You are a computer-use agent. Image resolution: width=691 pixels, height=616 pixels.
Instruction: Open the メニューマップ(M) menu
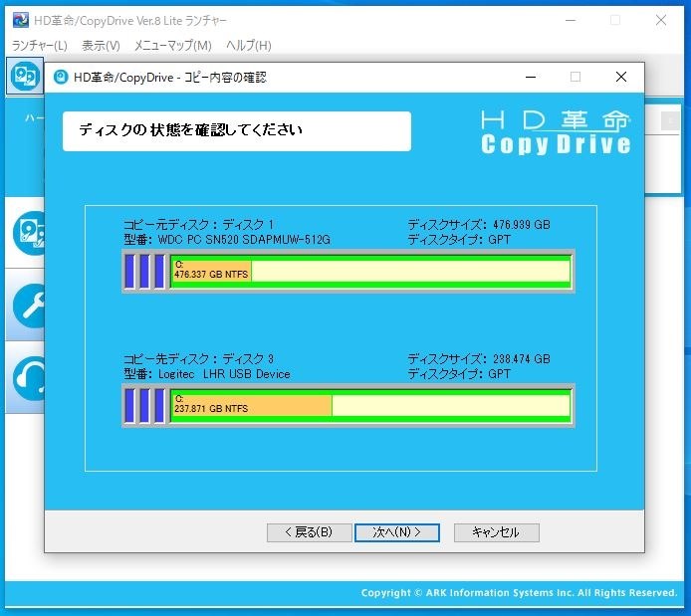173,46
